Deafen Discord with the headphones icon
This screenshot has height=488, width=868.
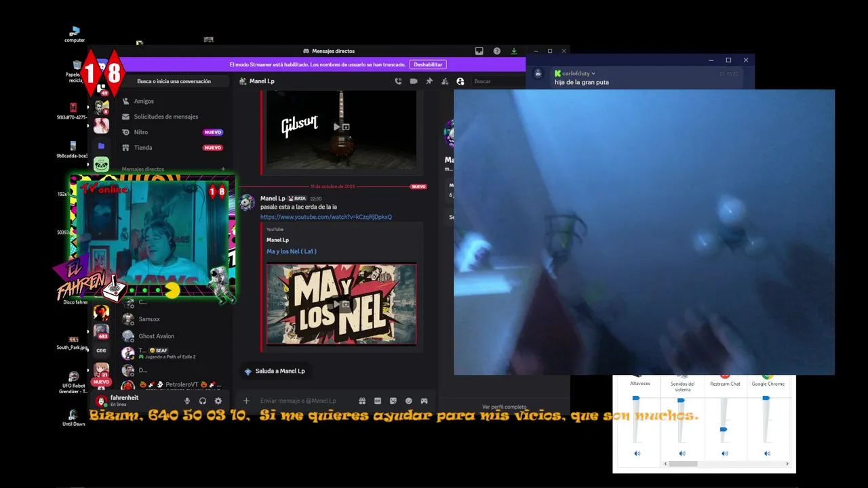[x=202, y=401]
